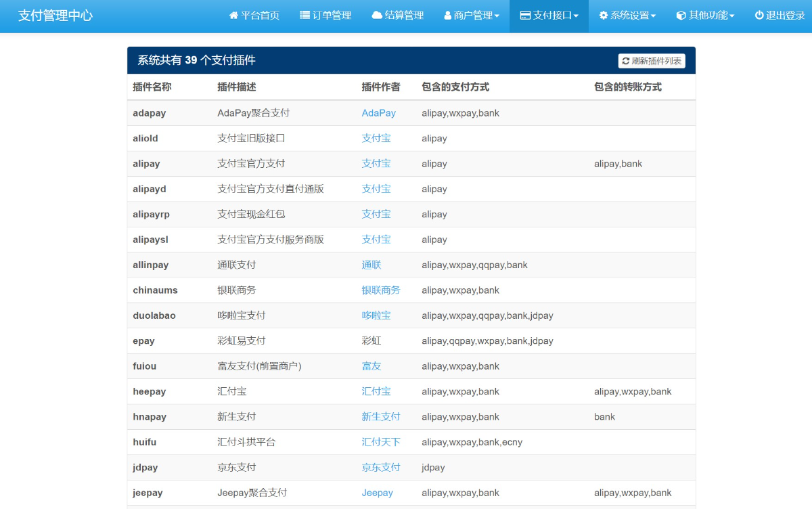Image resolution: width=812 pixels, height=509 pixels.
Task: Select the allinpay plugin name
Action: point(151,265)
